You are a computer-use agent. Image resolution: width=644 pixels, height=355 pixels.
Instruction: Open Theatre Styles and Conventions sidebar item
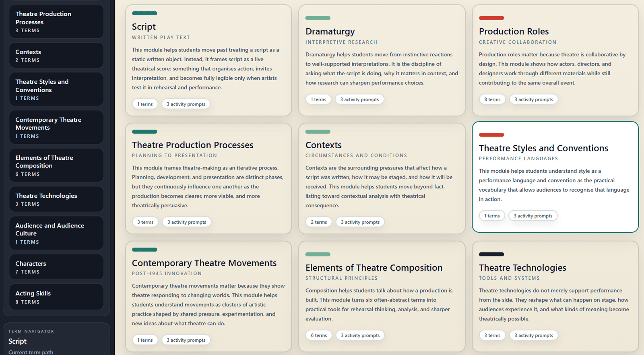click(56, 89)
